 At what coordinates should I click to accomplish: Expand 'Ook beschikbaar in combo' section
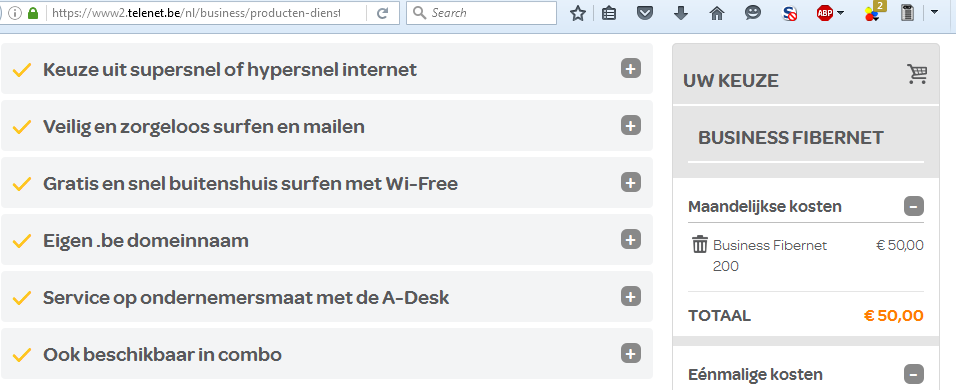pyautogui.click(x=631, y=353)
